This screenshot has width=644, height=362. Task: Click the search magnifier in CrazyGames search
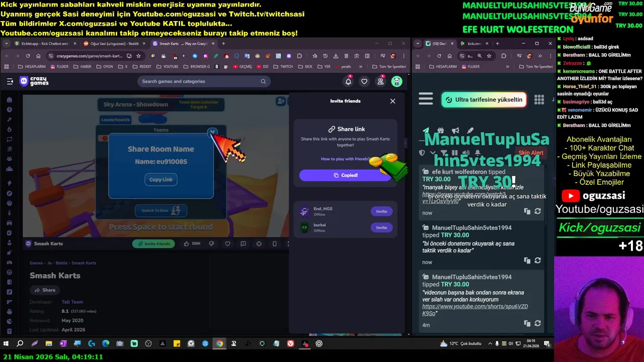click(x=263, y=81)
